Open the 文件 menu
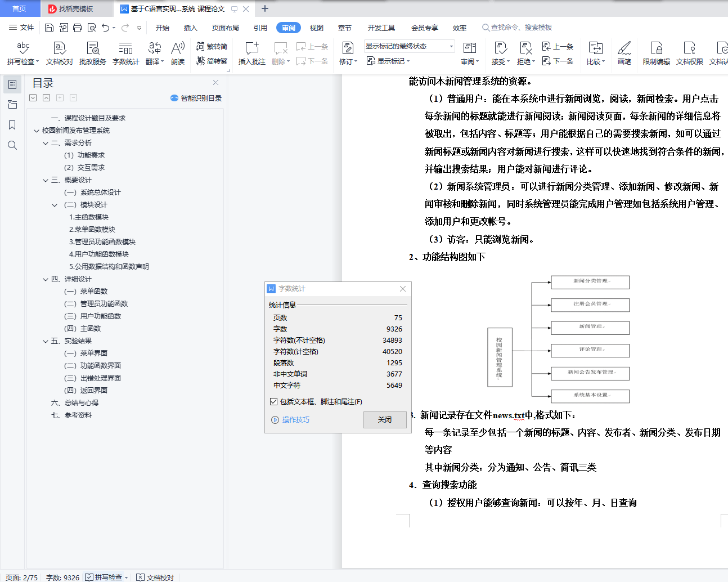 pyautogui.click(x=21, y=28)
